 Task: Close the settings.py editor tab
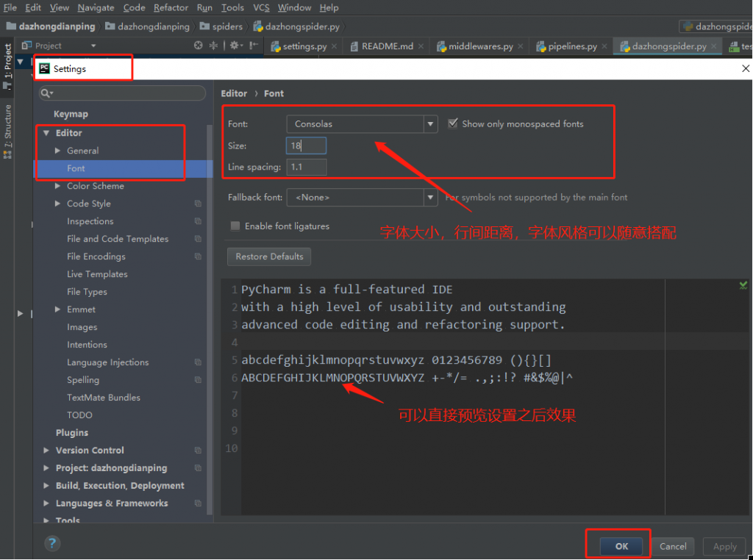(x=335, y=46)
